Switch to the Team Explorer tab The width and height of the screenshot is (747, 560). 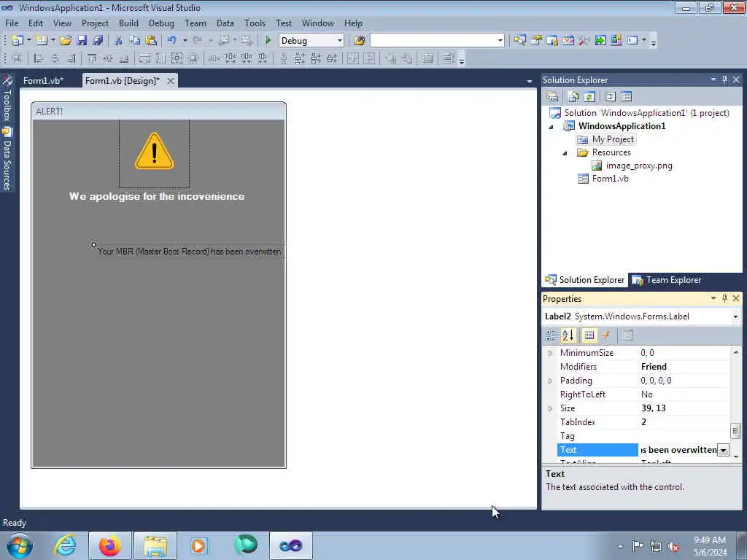click(667, 280)
